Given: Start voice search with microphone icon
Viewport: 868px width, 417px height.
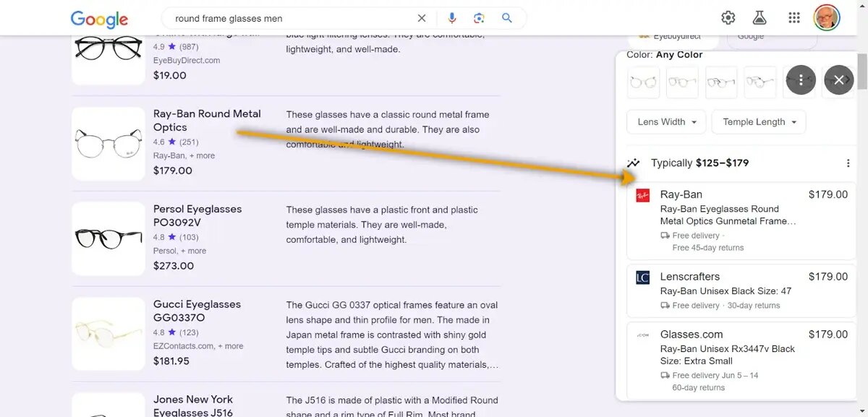Looking at the screenshot, I should coord(452,18).
